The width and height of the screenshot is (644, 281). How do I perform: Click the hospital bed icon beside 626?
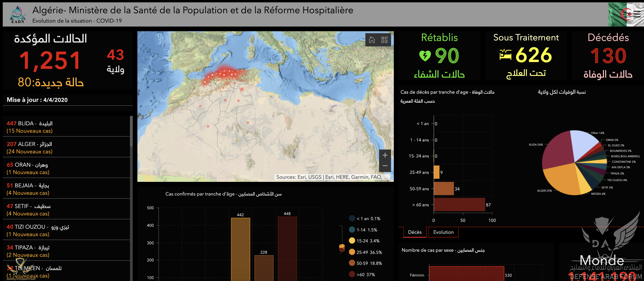coord(505,55)
